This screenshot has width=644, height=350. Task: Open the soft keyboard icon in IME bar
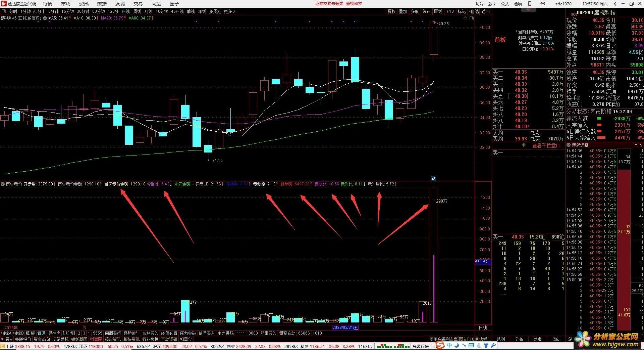click(x=471, y=345)
